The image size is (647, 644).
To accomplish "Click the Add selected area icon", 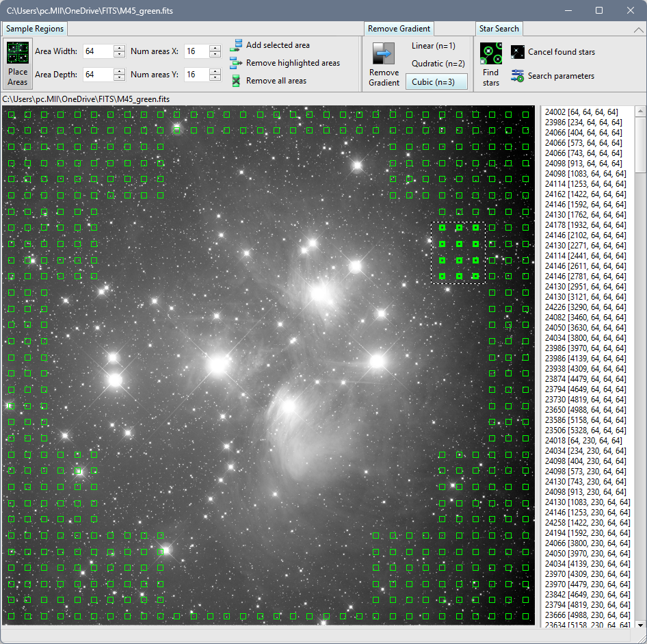I will coord(236,45).
